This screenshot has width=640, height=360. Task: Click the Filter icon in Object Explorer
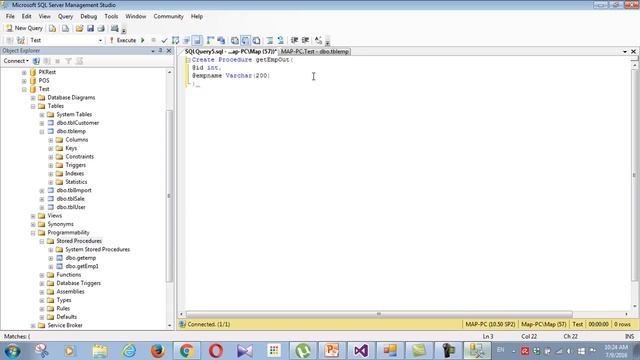pyautogui.click(x=69, y=61)
